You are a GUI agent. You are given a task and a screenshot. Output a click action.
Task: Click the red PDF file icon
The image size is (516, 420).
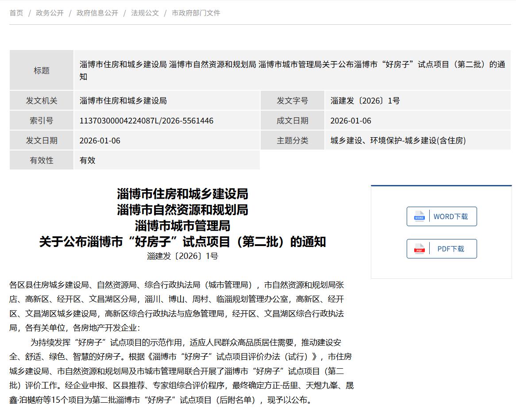click(419, 249)
